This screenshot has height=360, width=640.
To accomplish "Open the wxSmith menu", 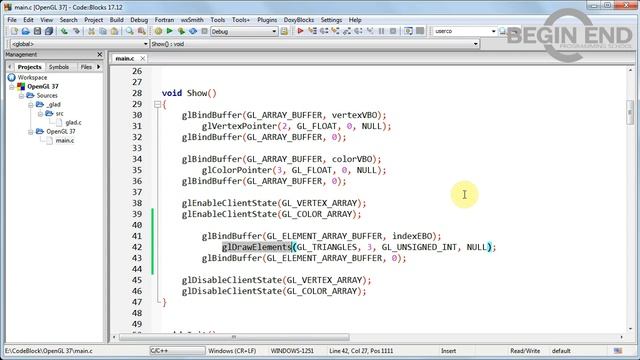I will 192,20.
